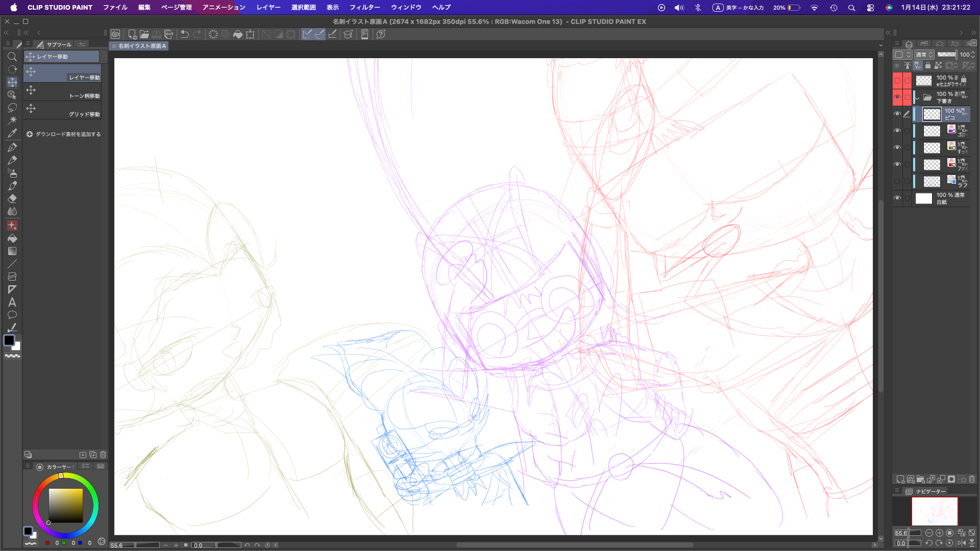Select the Lasso selection tool
This screenshot has width=980, height=551.
(x=12, y=108)
